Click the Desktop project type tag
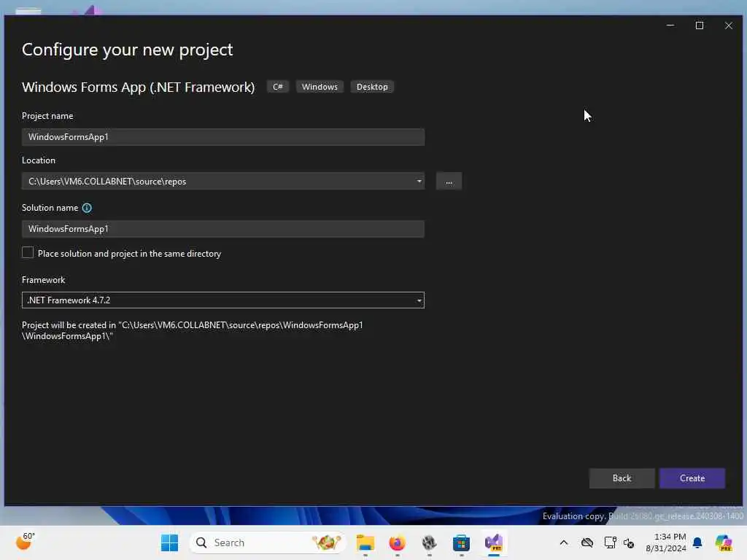 372,87
